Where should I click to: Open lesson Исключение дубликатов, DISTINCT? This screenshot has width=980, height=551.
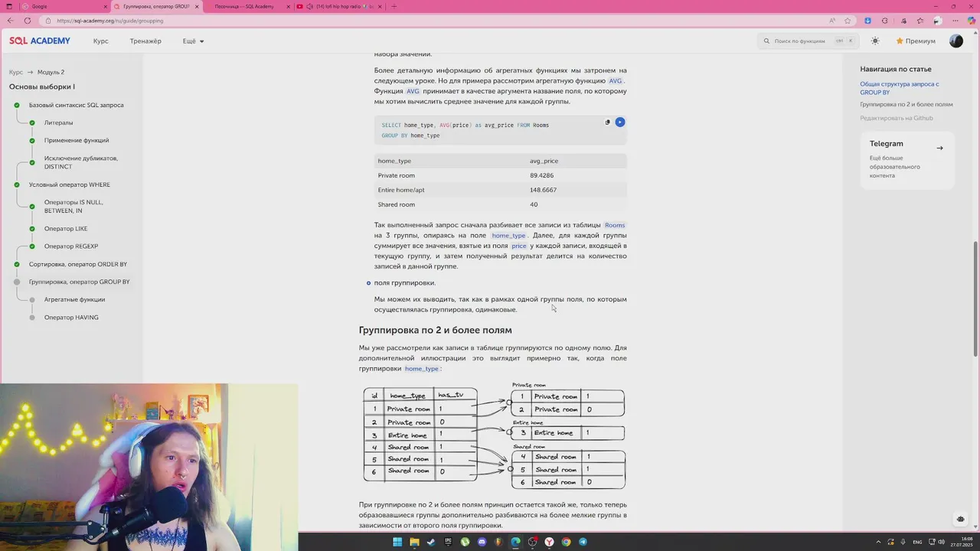[81, 162]
